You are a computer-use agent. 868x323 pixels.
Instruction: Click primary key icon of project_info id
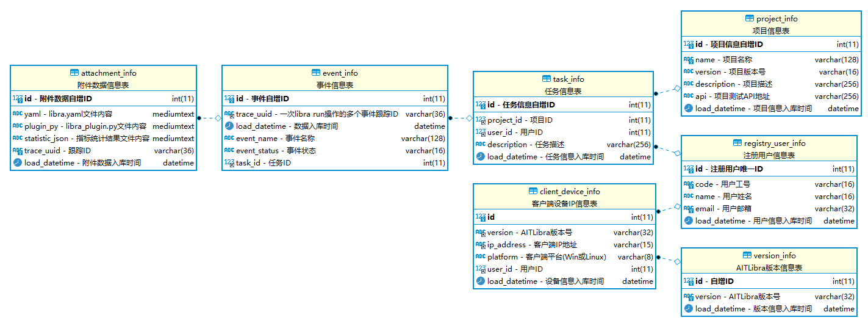(x=689, y=45)
